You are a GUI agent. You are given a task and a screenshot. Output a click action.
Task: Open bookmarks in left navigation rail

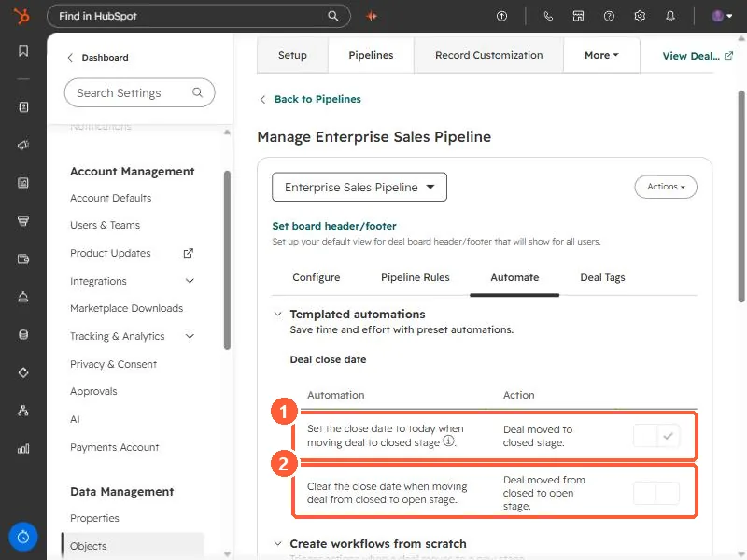(23, 50)
